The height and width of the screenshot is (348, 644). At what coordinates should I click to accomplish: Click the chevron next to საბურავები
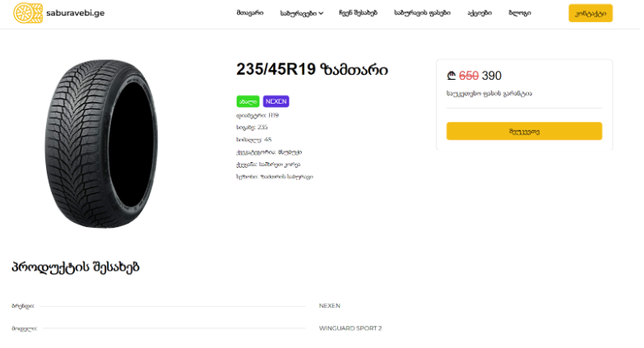click(x=322, y=13)
